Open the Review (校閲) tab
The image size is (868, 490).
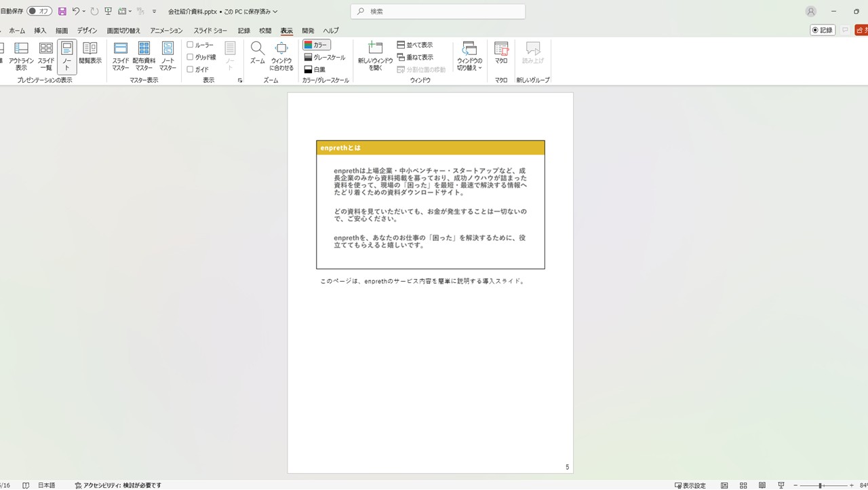click(265, 31)
